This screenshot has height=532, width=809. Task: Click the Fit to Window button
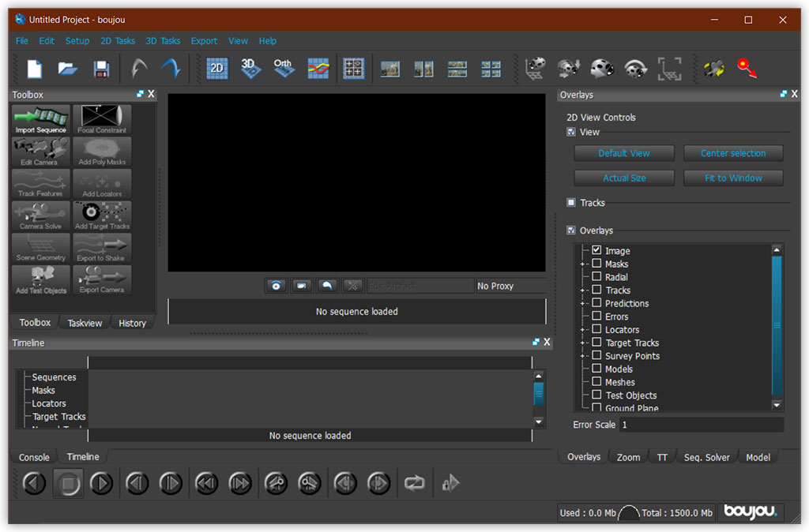(x=733, y=178)
